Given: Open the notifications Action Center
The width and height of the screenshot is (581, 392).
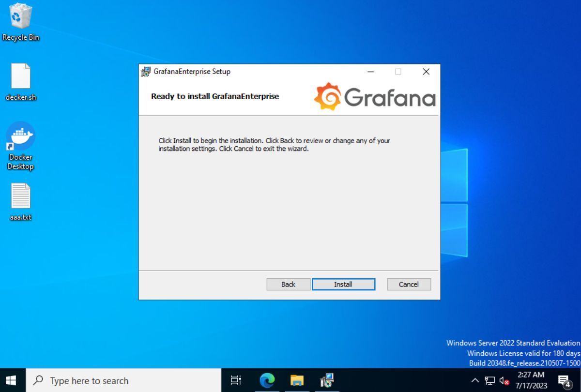Looking at the screenshot, I should (x=565, y=380).
